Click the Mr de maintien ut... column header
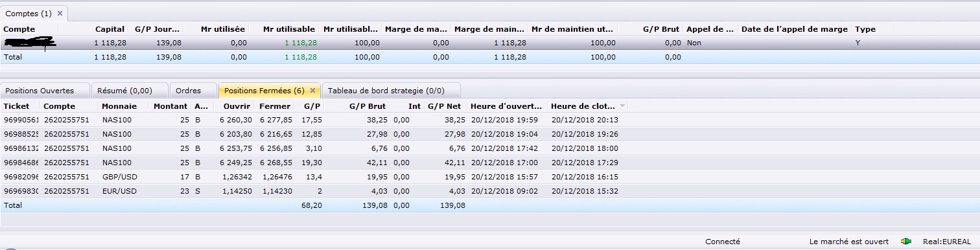 pos(573,29)
